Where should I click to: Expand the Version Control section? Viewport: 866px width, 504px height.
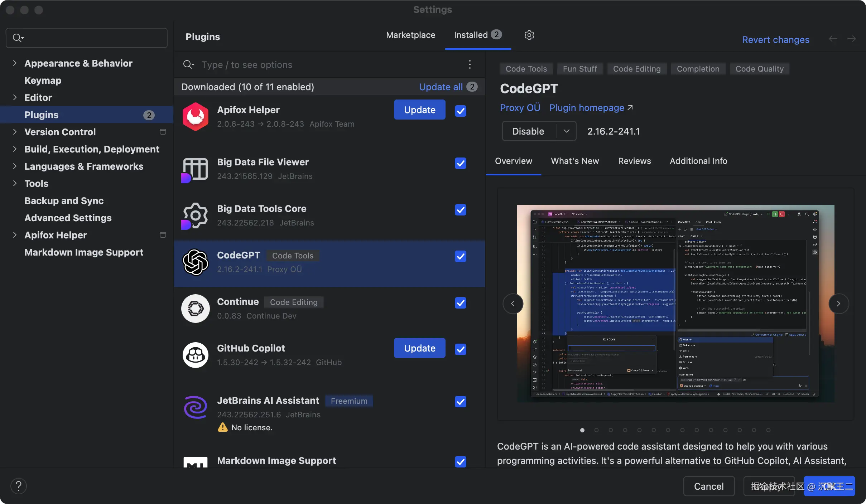(15, 132)
